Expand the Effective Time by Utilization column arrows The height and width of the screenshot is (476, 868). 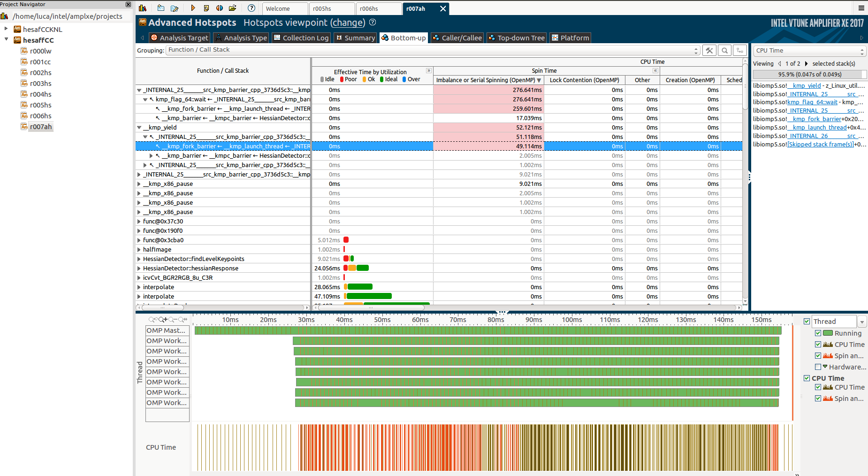(428, 70)
